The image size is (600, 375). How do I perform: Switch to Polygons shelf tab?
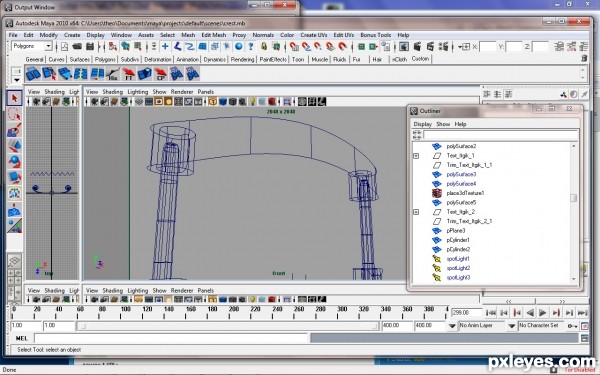click(x=105, y=59)
